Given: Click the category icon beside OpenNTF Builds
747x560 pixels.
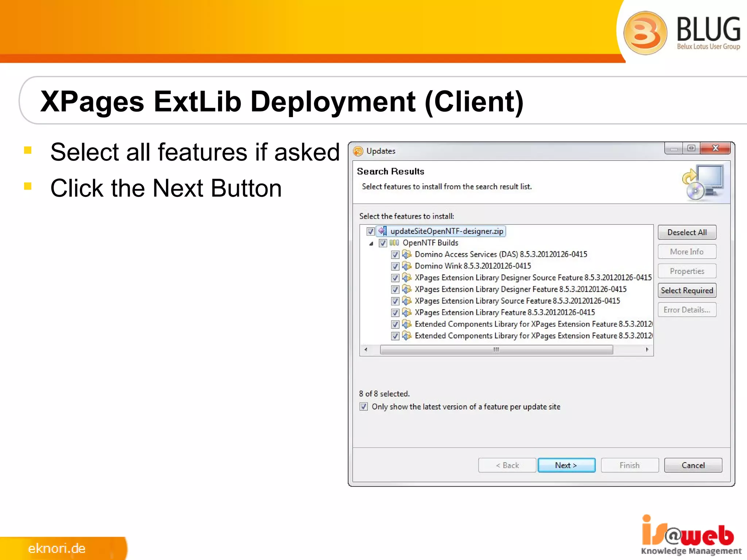Looking at the screenshot, I should tap(394, 243).
